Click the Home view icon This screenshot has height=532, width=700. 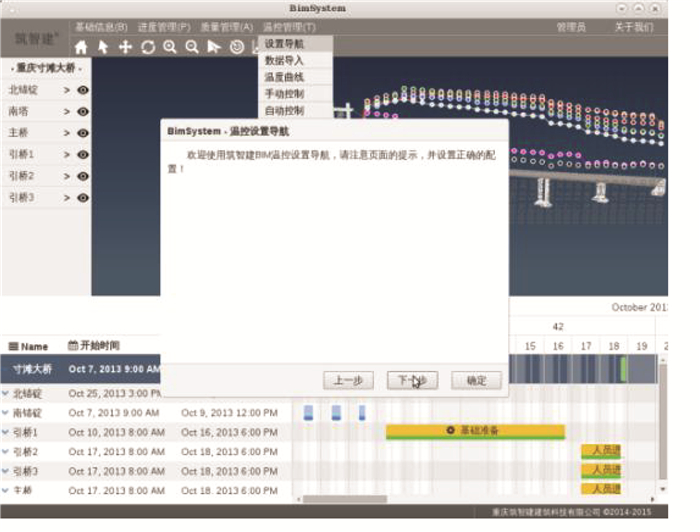(81, 47)
